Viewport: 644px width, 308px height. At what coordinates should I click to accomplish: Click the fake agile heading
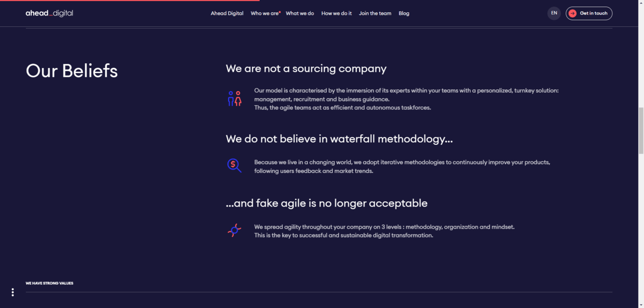pyautogui.click(x=326, y=203)
